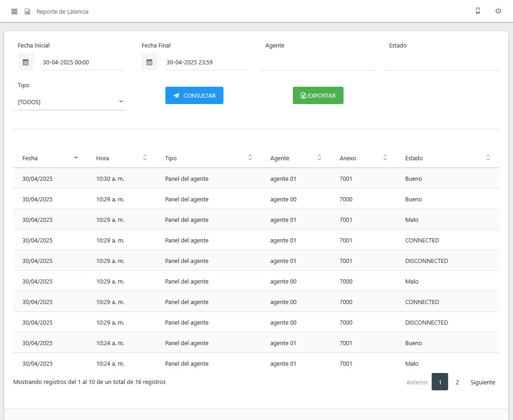513x420 pixels.
Task: Click Bueno status in the 10:30 row
Action: (x=413, y=179)
